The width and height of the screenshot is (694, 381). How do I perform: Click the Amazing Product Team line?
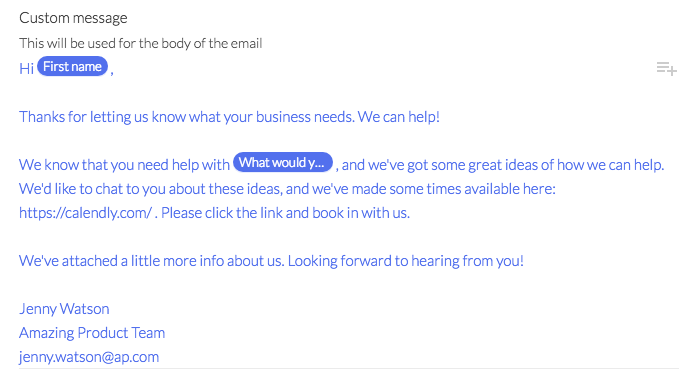point(92,333)
